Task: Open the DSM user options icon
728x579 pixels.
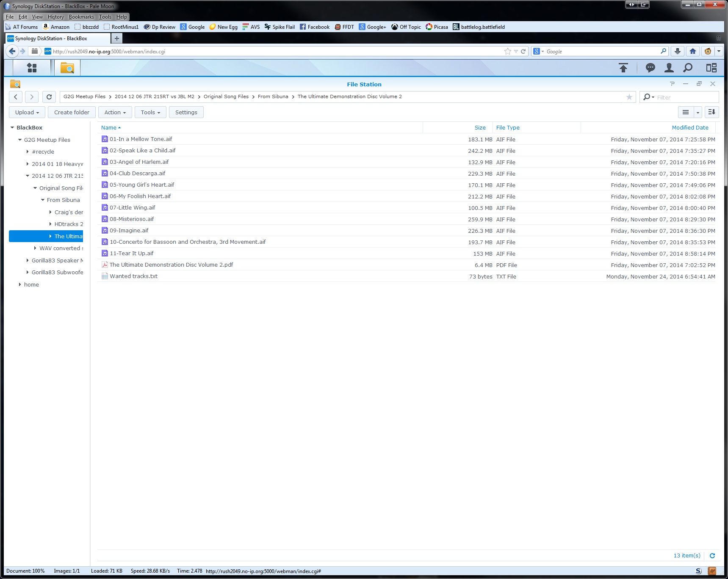Action: pos(669,68)
